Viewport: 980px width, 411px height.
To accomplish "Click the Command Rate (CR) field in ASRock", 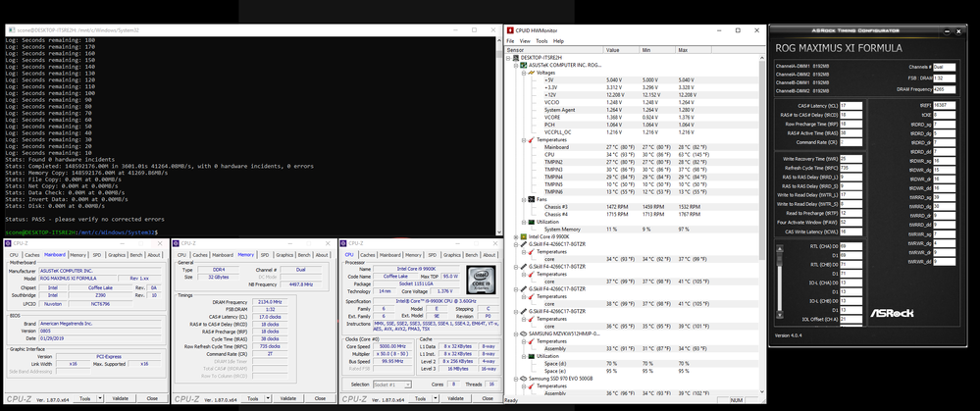I will [x=851, y=142].
